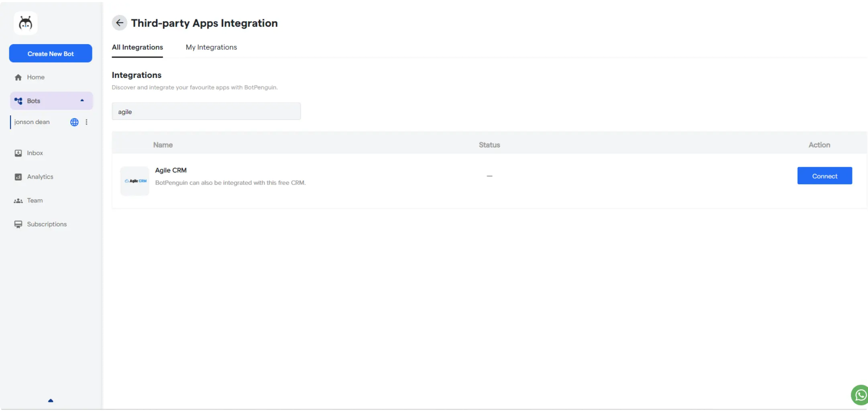Click the Create New Bot button

[x=50, y=53]
